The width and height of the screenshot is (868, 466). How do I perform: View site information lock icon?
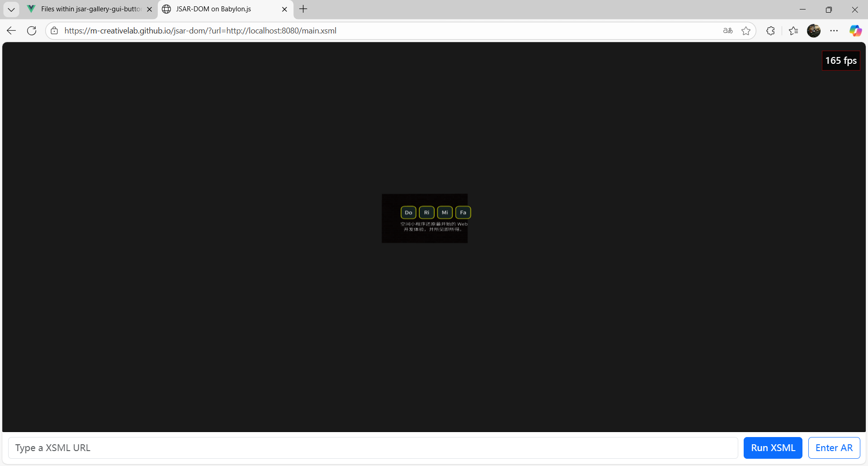(x=54, y=31)
